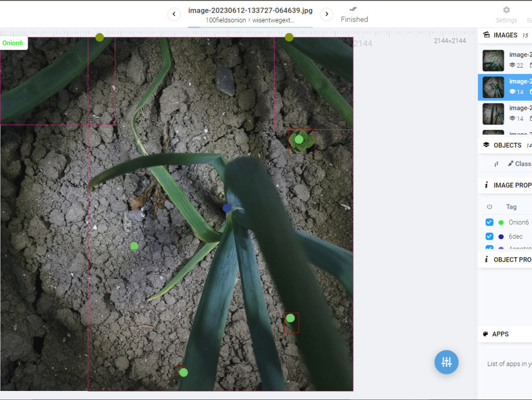The width and height of the screenshot is (532, 400).
Task: Select olive point at top left of canvas
Action: (99, 37)
